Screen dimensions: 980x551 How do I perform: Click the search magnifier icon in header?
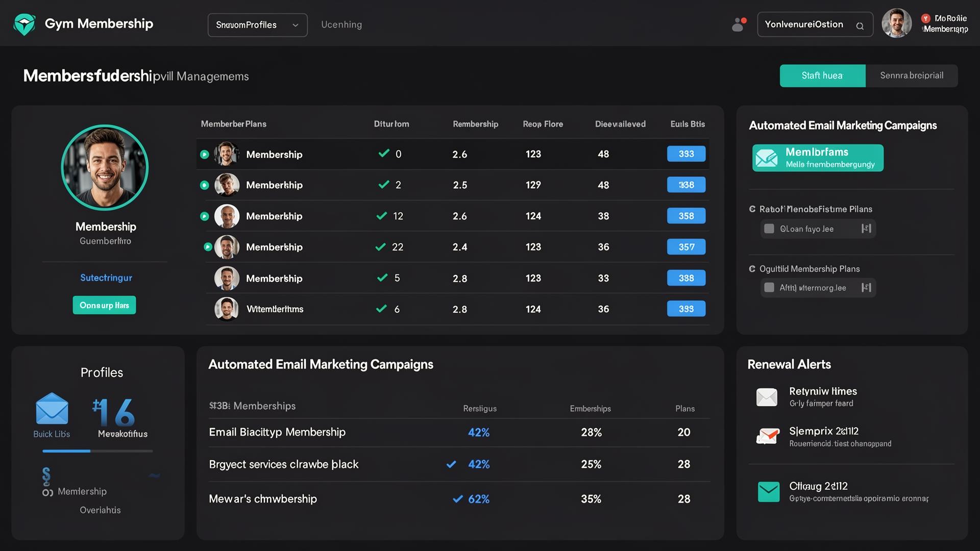pos(860,26)
